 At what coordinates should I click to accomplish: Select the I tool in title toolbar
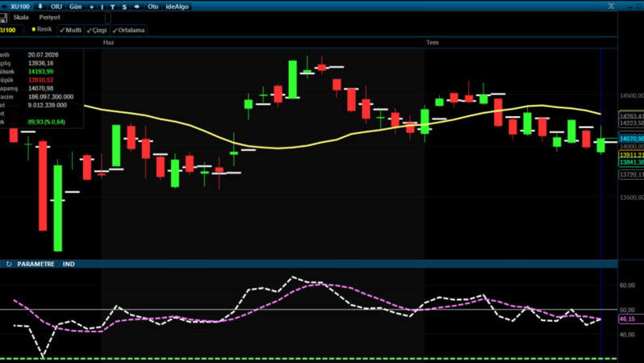(x=102, y=6)
